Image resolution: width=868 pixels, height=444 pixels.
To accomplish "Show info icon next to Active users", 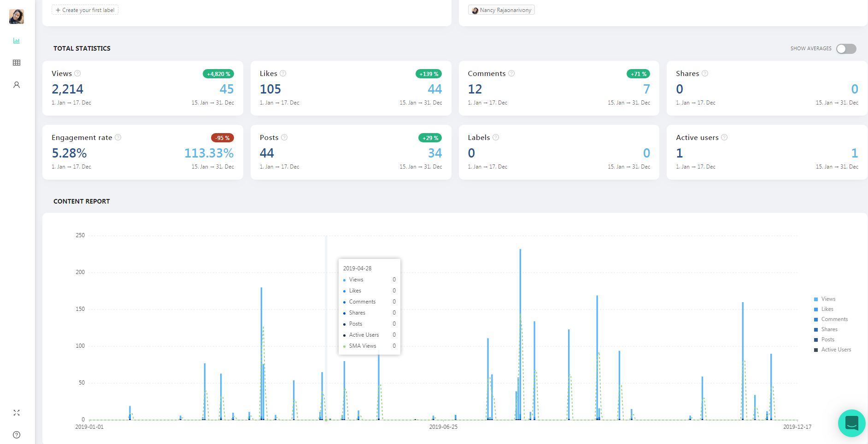I will click(x=724, y=137).
